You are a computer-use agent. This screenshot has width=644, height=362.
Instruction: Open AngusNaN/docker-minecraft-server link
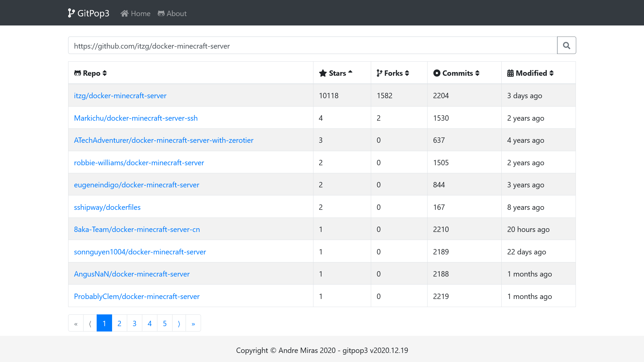click(x=132, y=274)
